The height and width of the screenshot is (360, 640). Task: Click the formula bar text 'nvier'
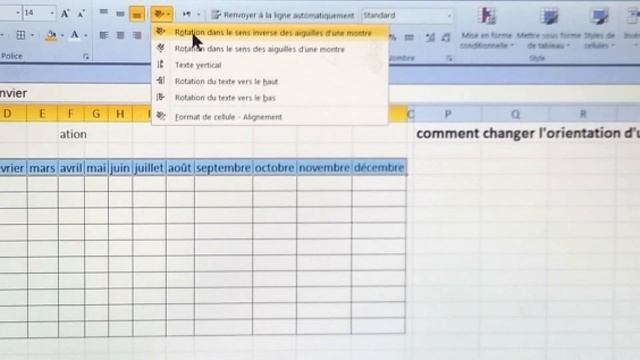tap(13, 93)
